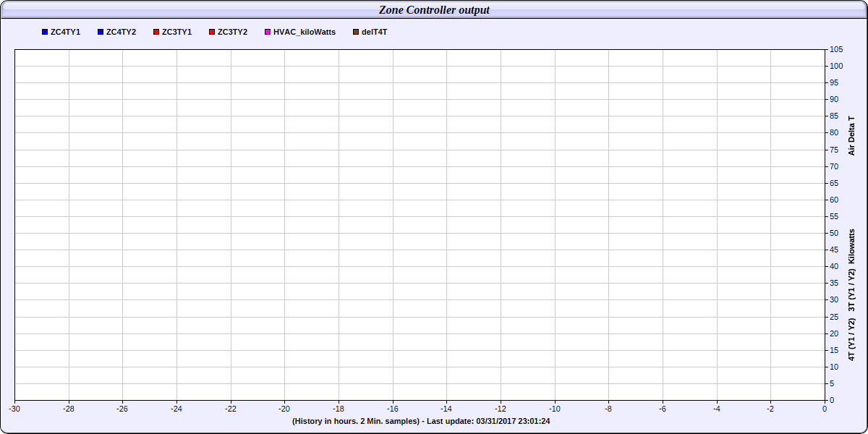
Task: Click the red ZC3TY2 legend color box
Action: pos(211,33)
